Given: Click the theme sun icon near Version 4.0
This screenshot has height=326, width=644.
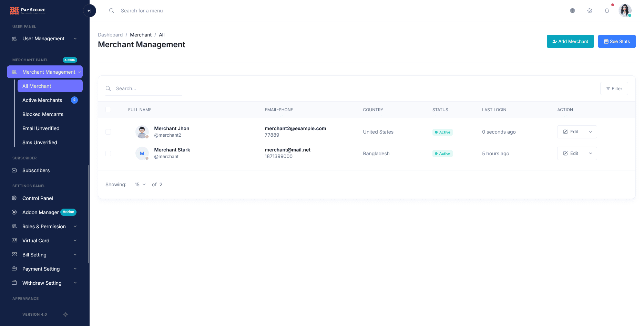Looking at the screenshot, I should [65, 314].
